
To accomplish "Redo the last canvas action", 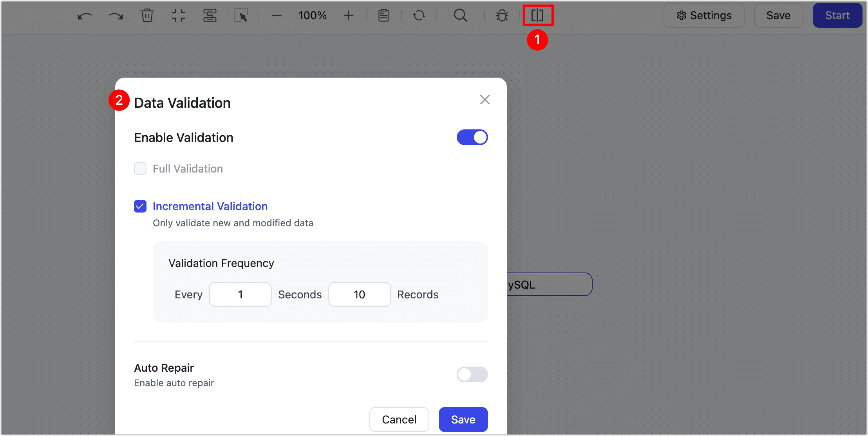I will click(116, 16).
